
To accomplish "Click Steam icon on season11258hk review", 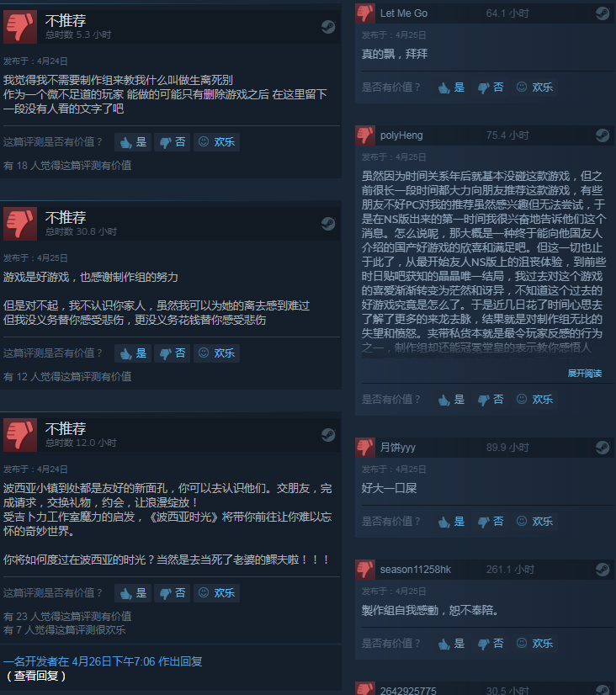I will [603, 569].
